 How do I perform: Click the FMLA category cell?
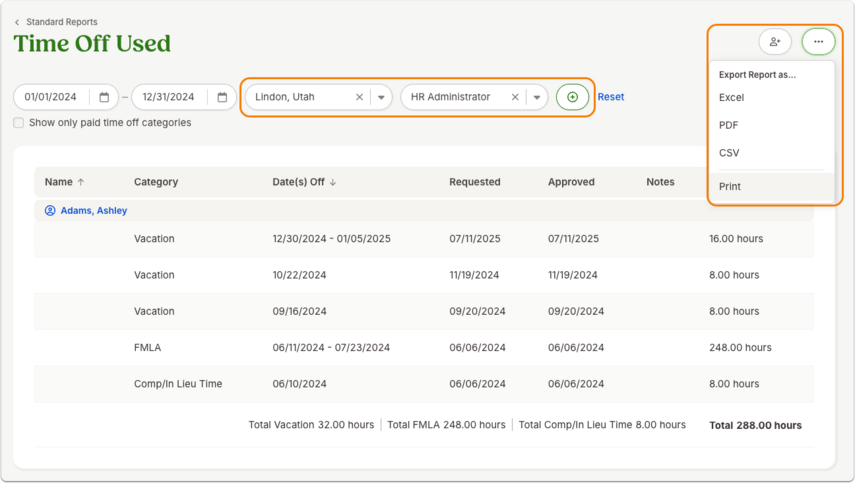[147, 348]
